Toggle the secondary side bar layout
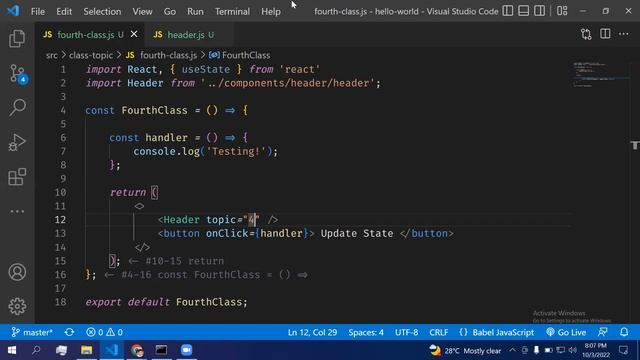 (x=539, y=11)
